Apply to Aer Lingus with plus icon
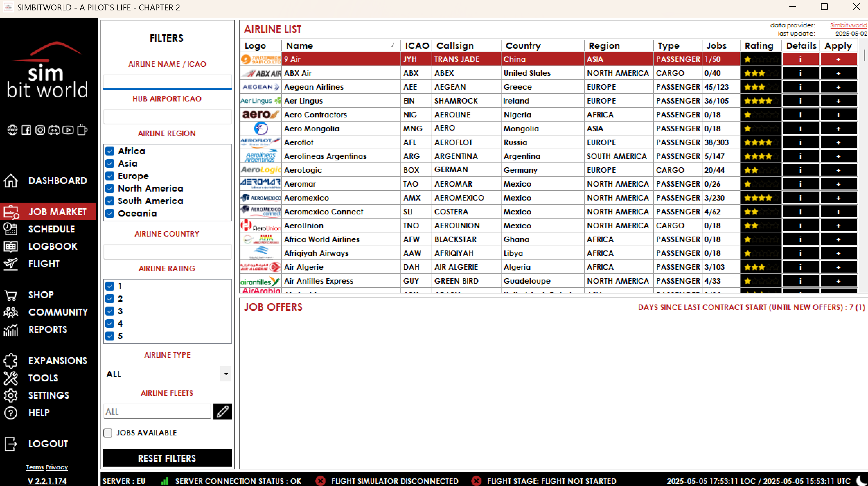 click(838, 101)
